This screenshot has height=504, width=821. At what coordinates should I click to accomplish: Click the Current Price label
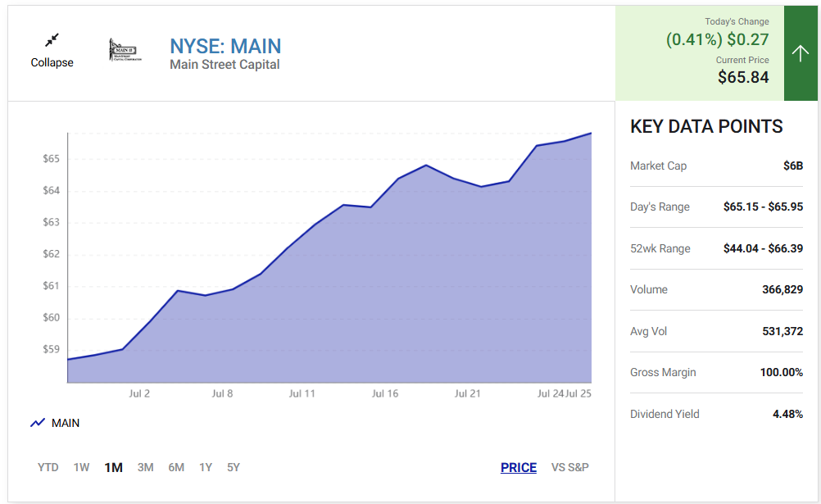coord(742,60)
